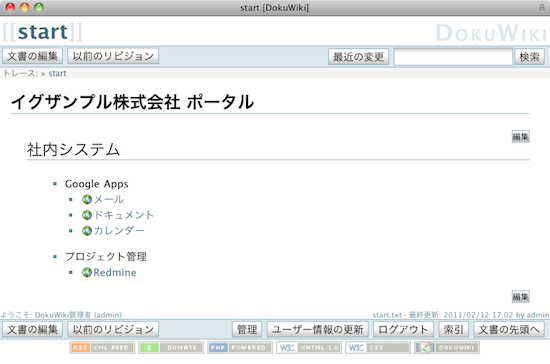Screen dimensions: 550x364
Task: Click the RSS XML Feed badge
Action: 102,348
